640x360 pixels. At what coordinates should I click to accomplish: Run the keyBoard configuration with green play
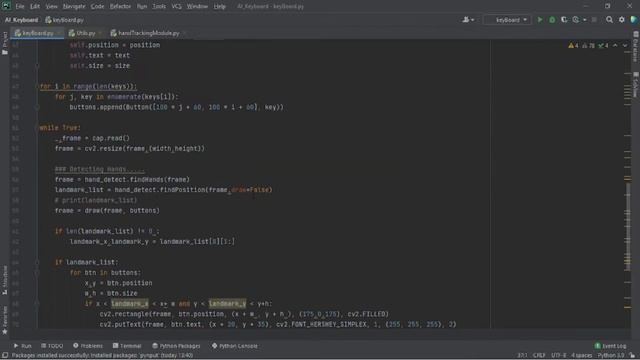540,20
